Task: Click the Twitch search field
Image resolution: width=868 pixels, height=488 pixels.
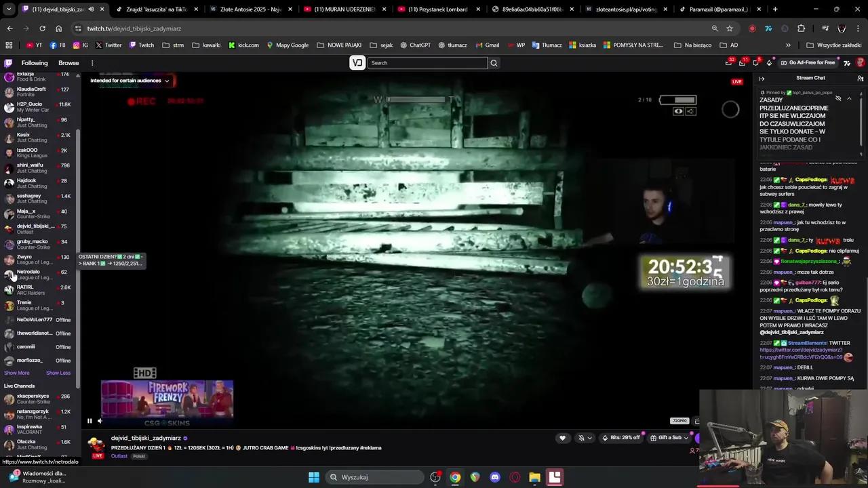Action: 427,63
